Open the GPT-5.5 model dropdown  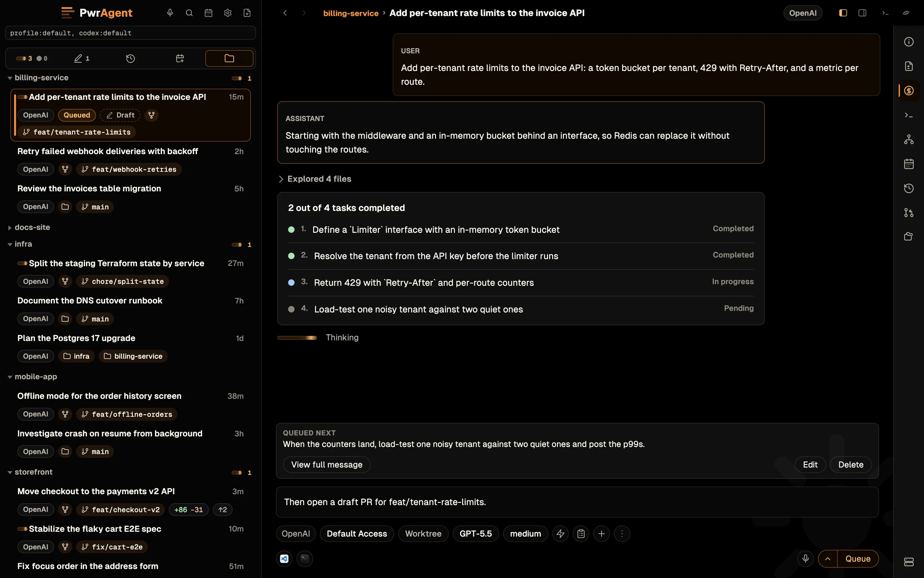click(x=475, y=534)
